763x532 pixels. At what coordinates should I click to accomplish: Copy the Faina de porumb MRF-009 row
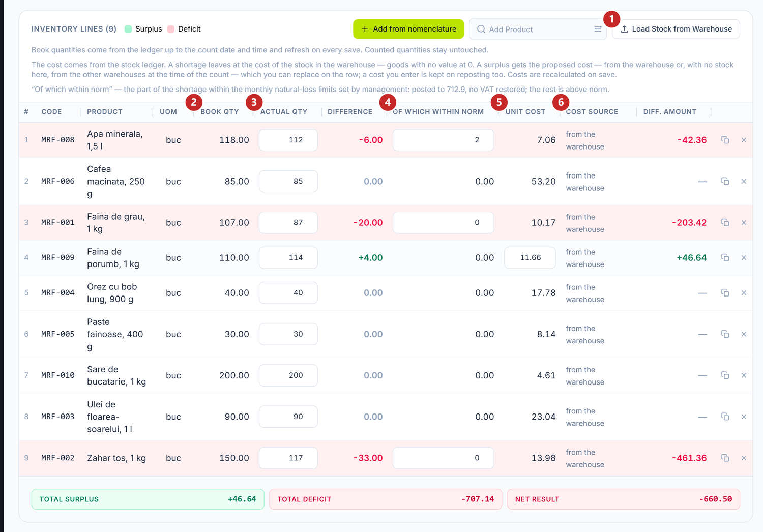[725, 257]
